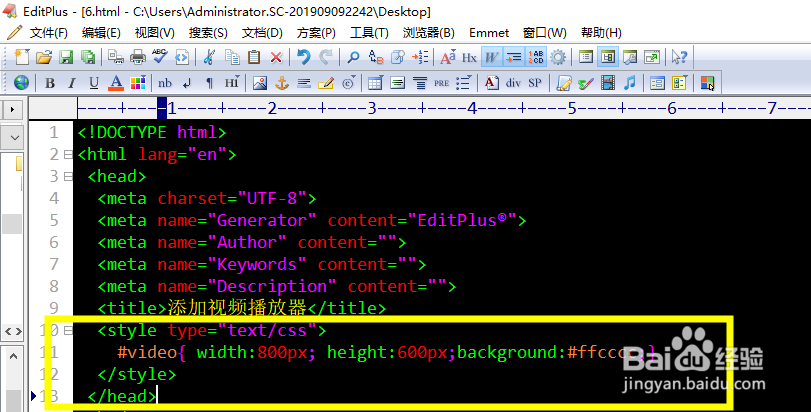The height and width of the screenshot is (412, 811).
Task: Toggle the Output window
Action: click(x=629, y=56)
